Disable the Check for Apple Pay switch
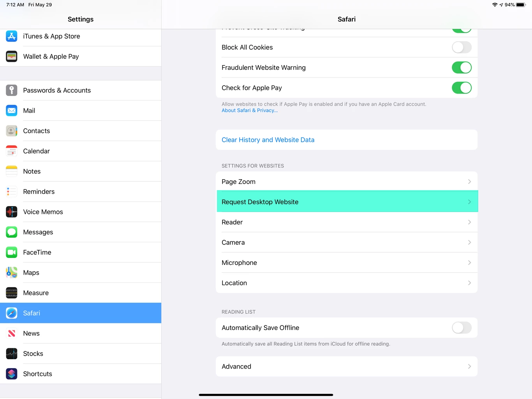The height and width of the screenshot is (399, 532). click(462, 88)
